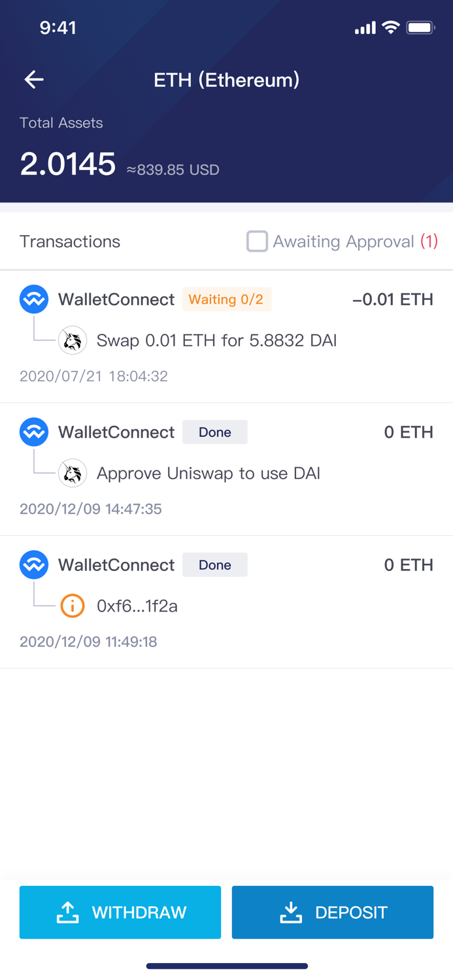Select the ETH (Ethereum) title
Screen dimensions: 453x980
pos(226,79)
